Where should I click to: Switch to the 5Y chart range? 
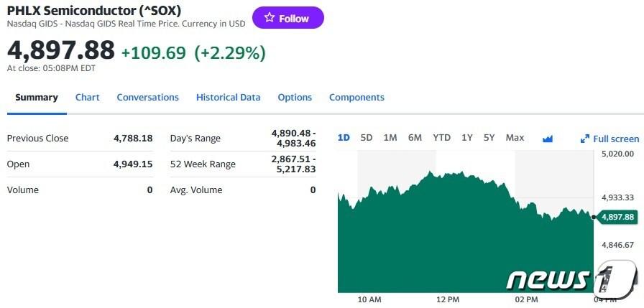point(489,137)
